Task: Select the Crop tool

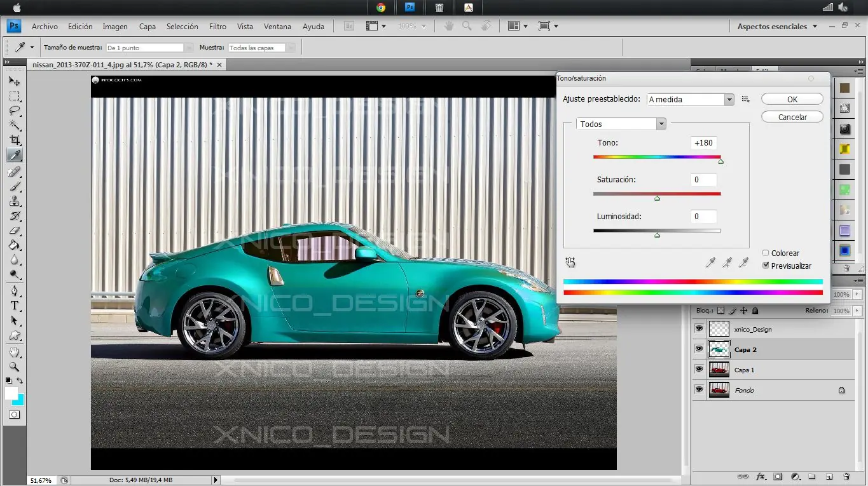Action: [14, 140]
